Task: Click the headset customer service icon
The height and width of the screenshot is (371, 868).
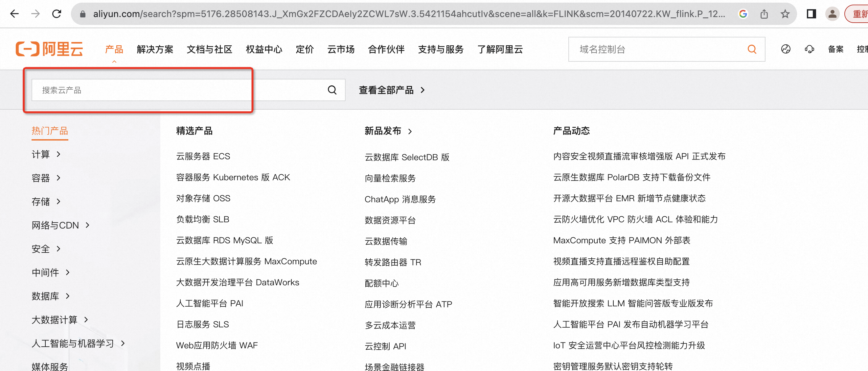Action: pos(809,49)
